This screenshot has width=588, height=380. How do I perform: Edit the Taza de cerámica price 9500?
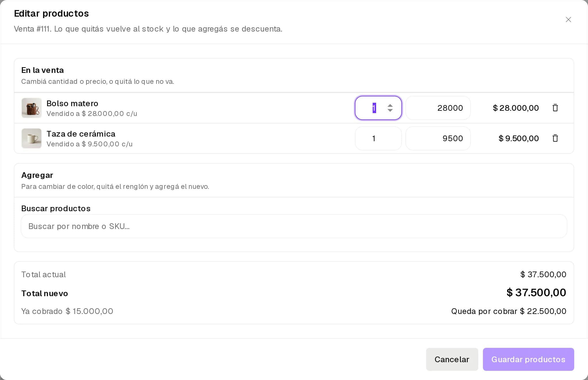coord(438,138)
